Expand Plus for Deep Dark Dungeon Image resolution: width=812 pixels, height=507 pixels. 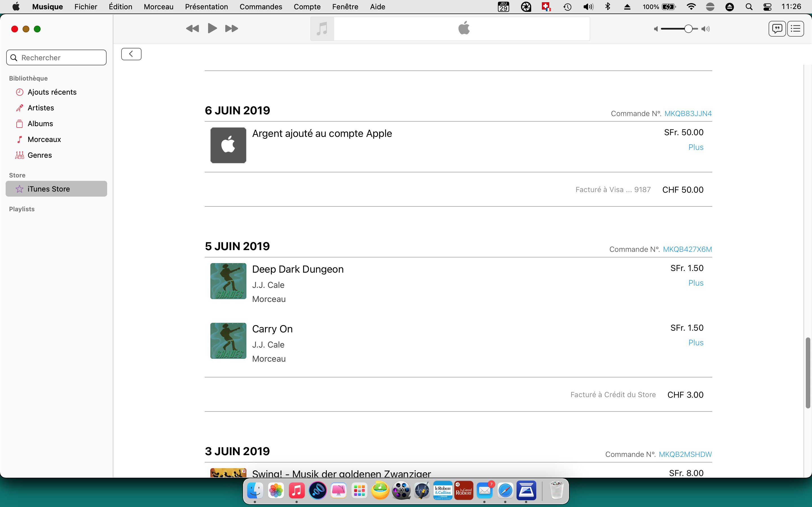696,283
